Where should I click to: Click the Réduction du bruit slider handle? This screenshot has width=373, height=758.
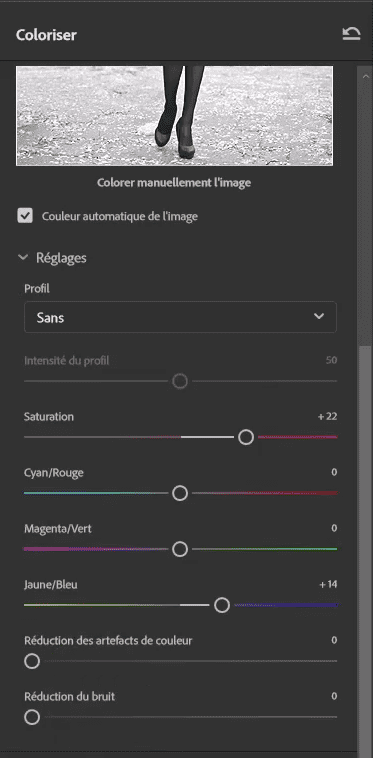coord(32,717)
